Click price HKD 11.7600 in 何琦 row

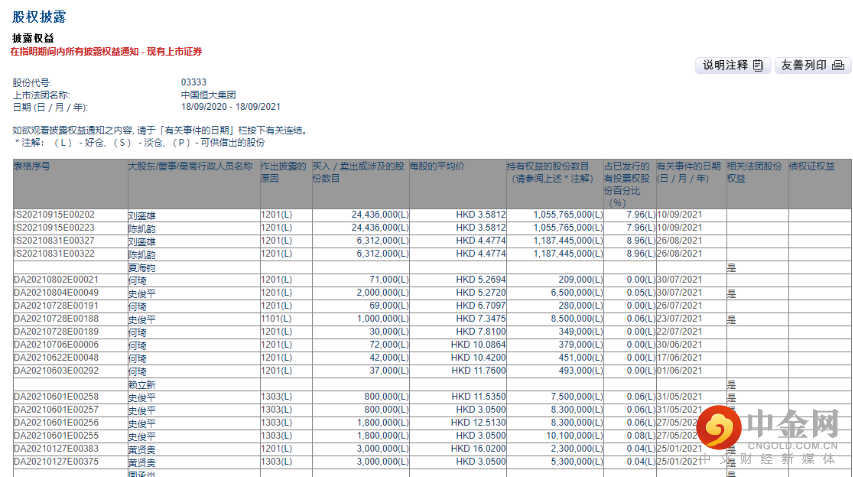(x=478, y=371)
